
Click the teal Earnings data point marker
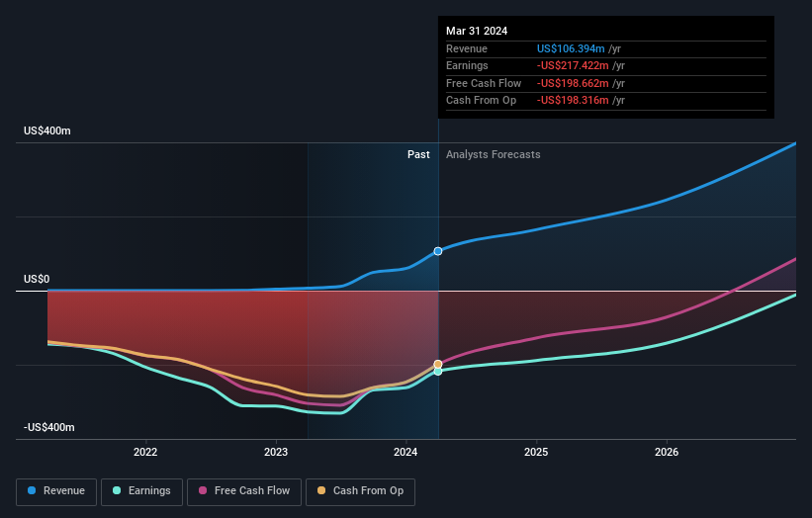(x=438, y=372)
